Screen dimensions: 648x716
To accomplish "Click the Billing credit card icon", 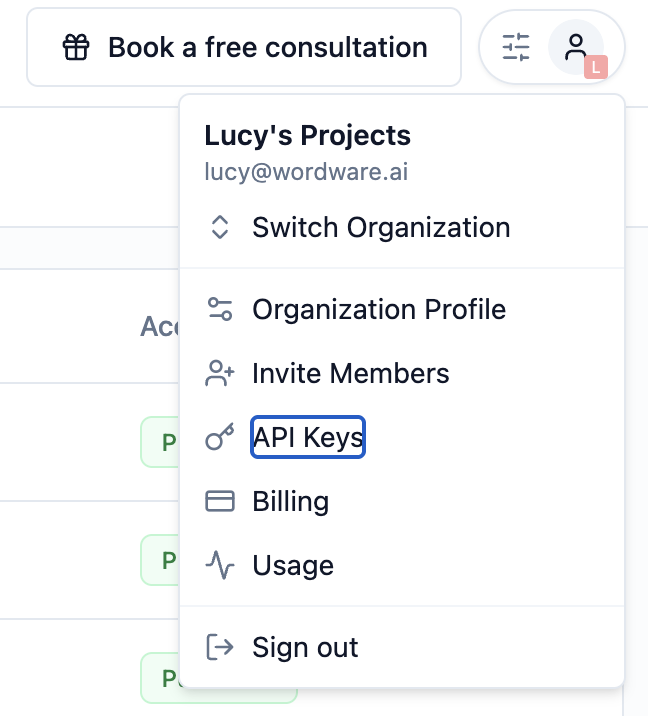I will 219,501.
